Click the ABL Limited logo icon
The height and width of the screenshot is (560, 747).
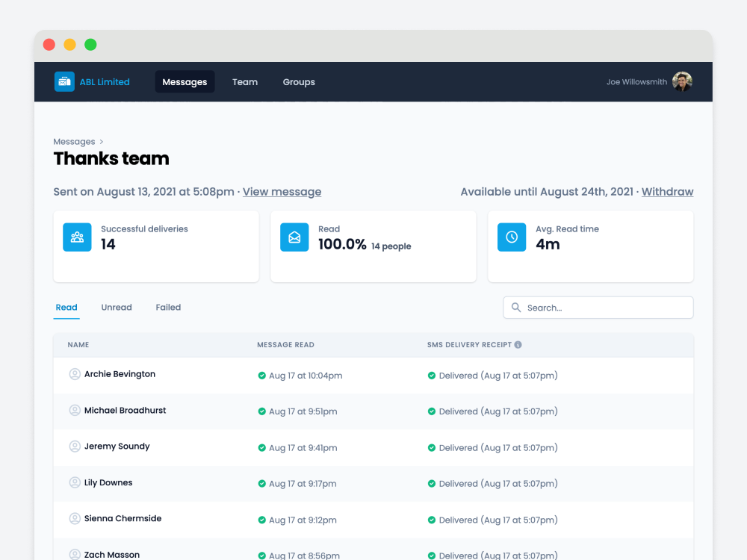pos(64,82)
